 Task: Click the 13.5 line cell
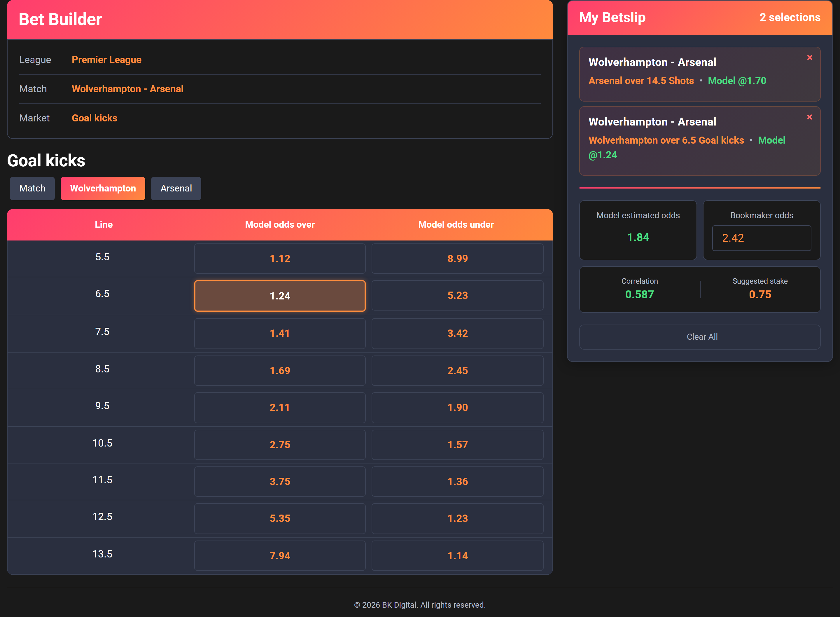coord(102,554)
